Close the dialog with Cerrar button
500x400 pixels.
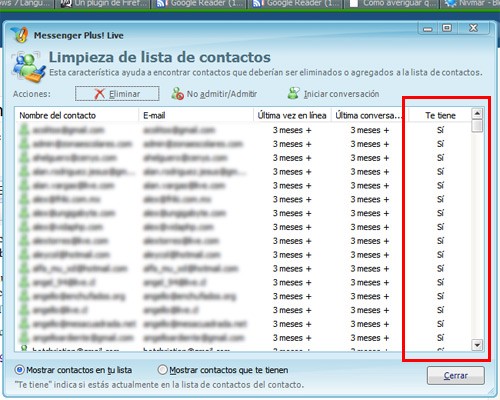(456, 376)
